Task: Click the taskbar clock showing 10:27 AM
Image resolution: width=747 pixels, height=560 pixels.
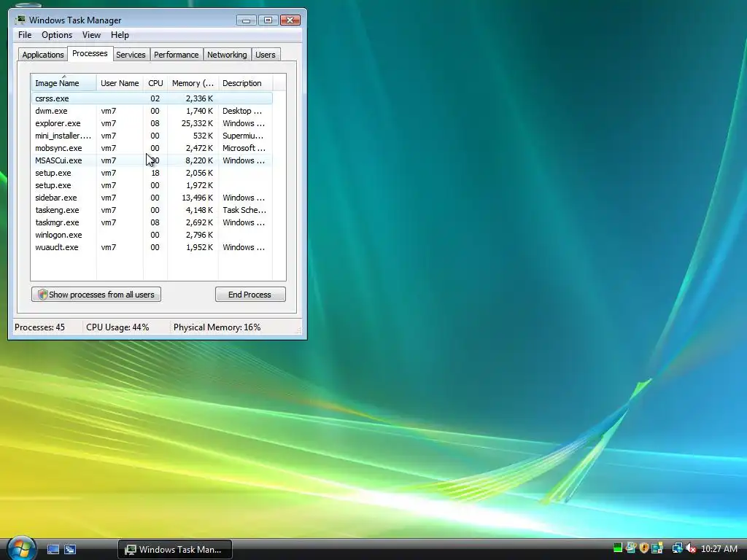Action: coord(719,549)
